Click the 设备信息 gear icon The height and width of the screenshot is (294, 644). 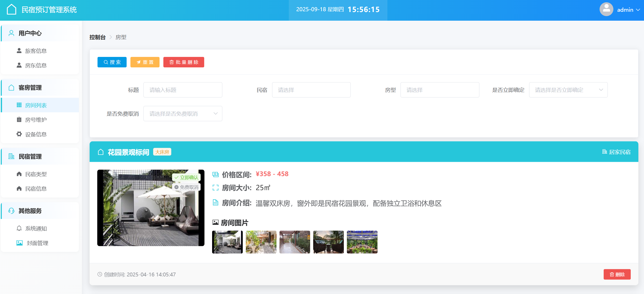(x=19, y=134)
